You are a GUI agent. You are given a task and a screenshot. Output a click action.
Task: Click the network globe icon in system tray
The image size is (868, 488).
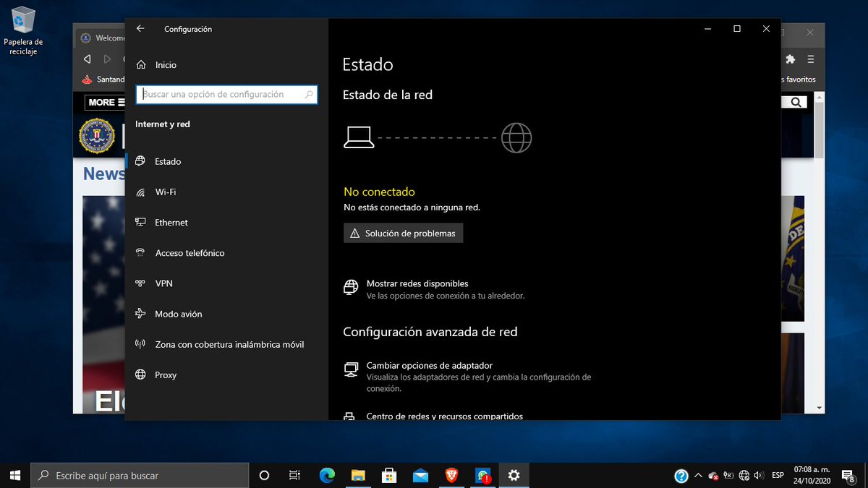click(744, 476)
